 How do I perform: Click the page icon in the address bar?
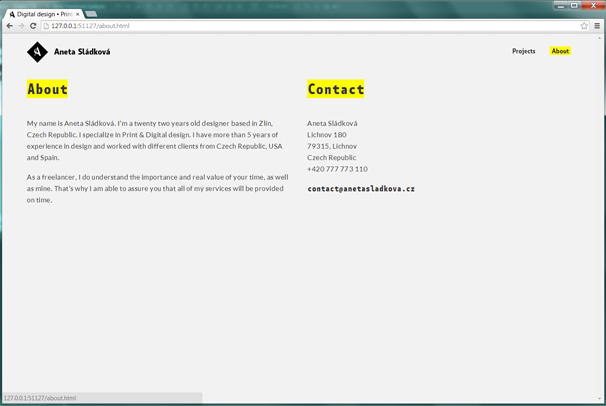(46, 26)
